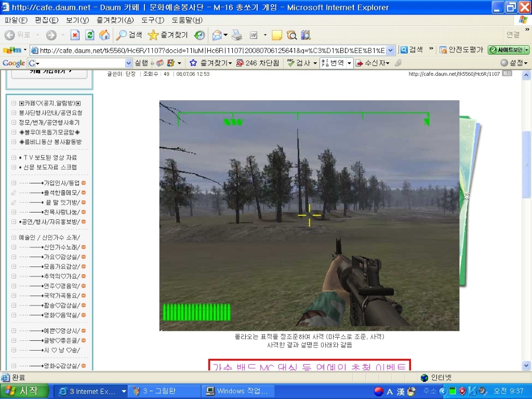The width and height of the screenshot is (532, 399).
Task: Open the 편집(E) menu
Action: coord(46,20)
